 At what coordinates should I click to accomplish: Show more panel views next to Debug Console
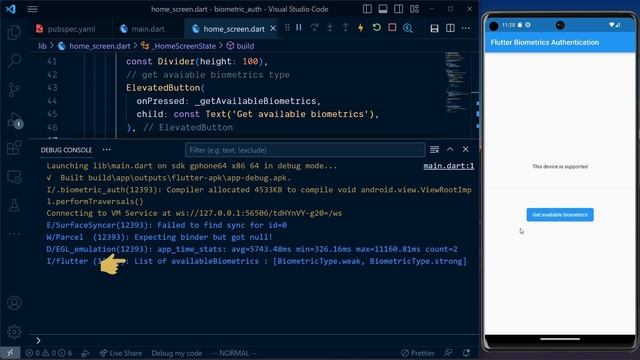coord(107,149)
